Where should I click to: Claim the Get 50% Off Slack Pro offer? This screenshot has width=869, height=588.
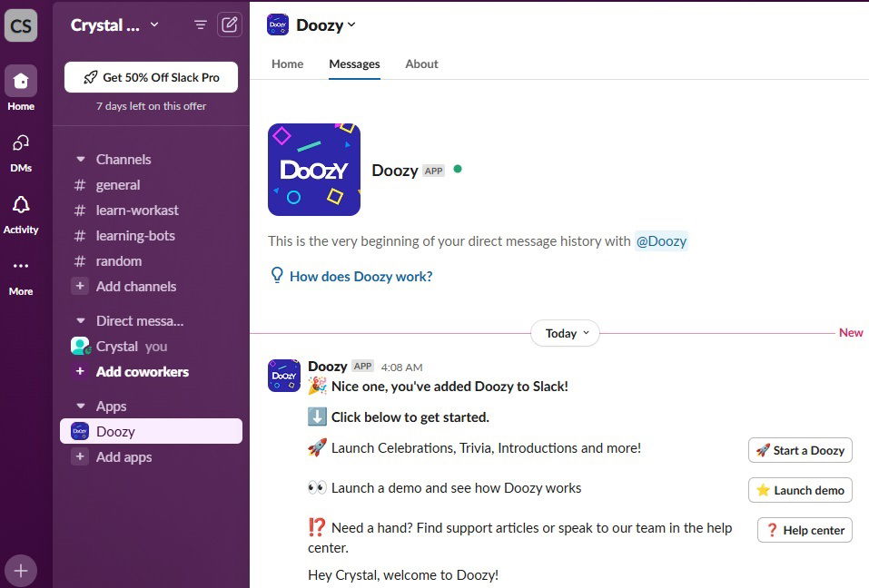tap(150, 77)
